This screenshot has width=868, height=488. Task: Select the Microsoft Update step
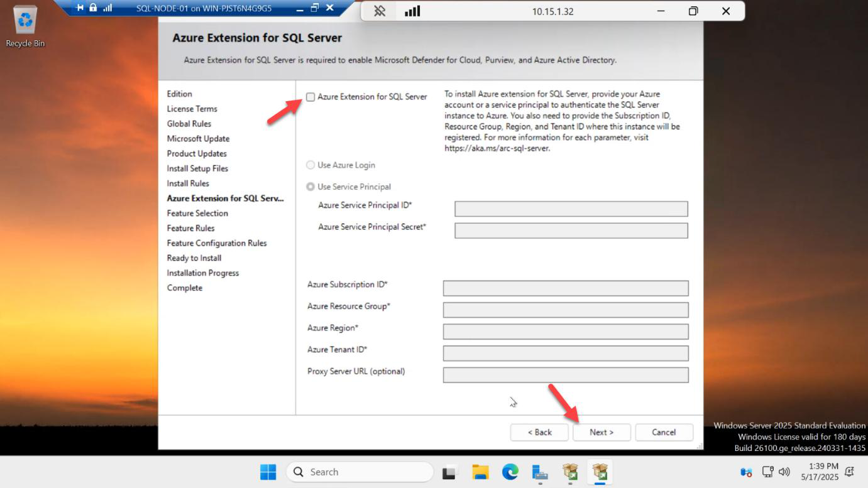(198, 139)
